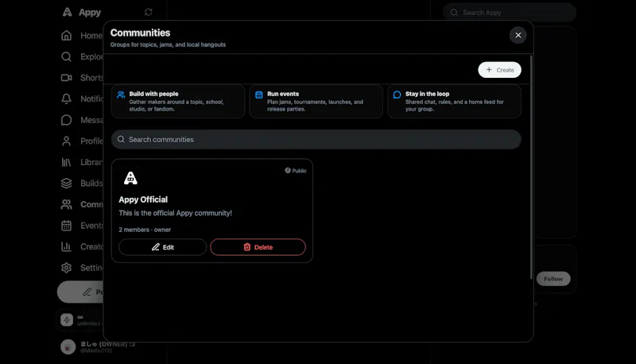This screenshot has height=364, width=636.
Task: Click the Run events calendar icon
Action: (259, 95)
